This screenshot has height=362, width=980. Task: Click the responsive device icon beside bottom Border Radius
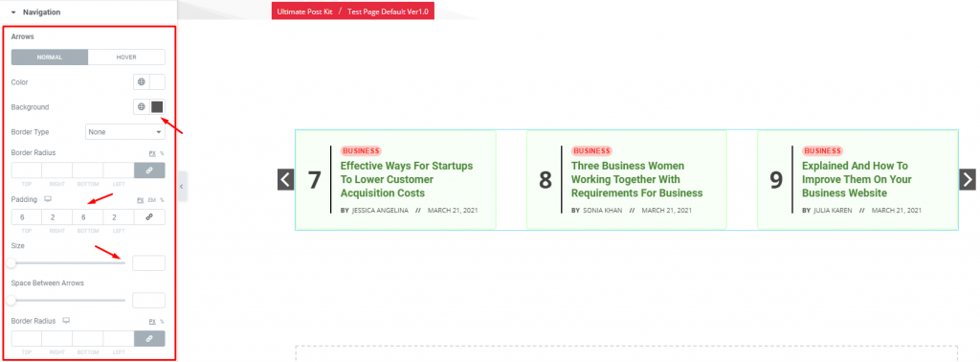[66, 321]
